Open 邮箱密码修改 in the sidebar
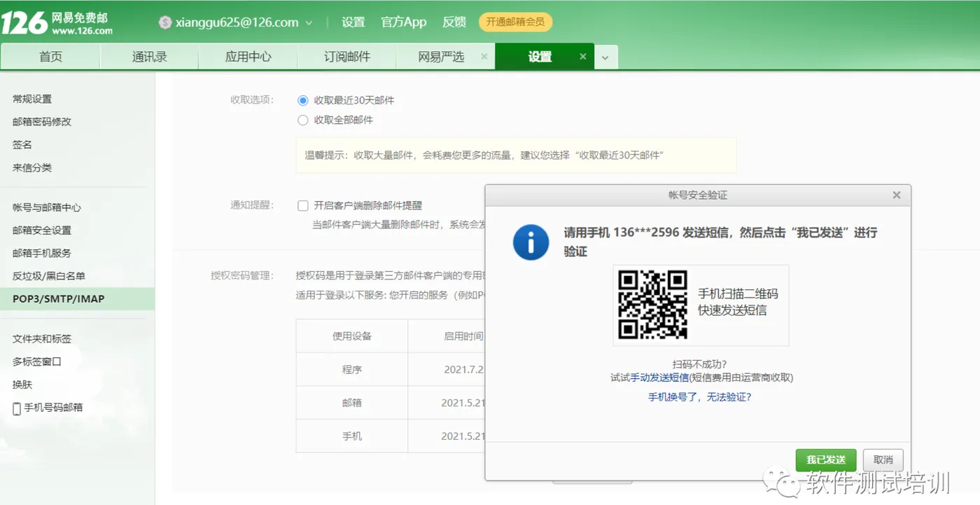Viewport: 980px width, 505px height. [x=42, y=122]
